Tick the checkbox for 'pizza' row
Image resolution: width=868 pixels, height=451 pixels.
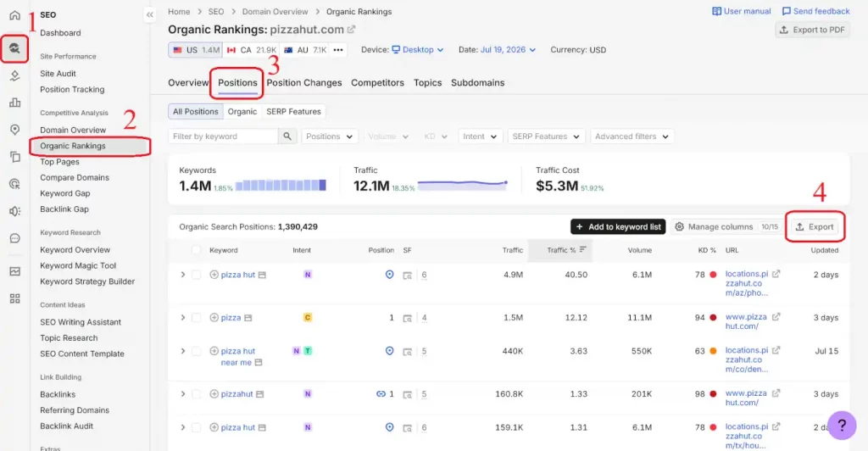click(x=196, y=318)
